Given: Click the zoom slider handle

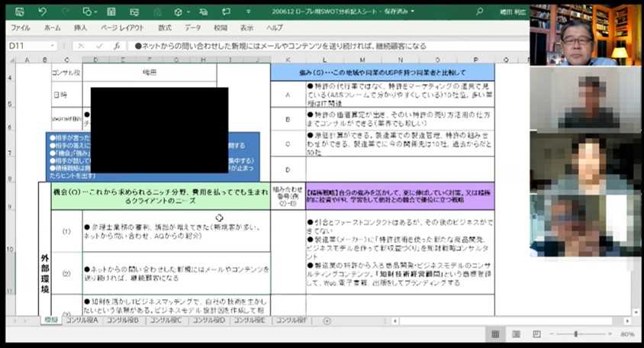Looking at the screenshot, I should pos(576,334).
